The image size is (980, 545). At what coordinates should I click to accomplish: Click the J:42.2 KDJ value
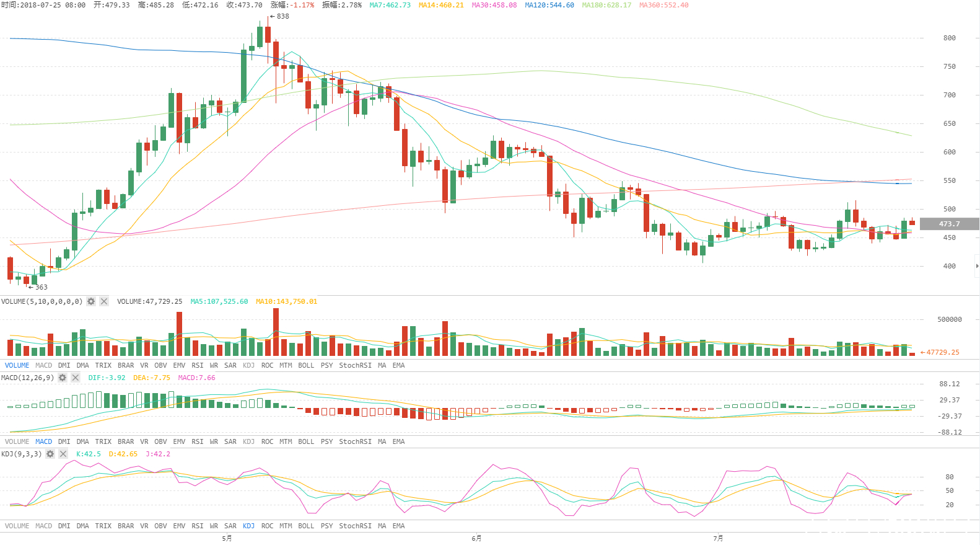[158, 454]
